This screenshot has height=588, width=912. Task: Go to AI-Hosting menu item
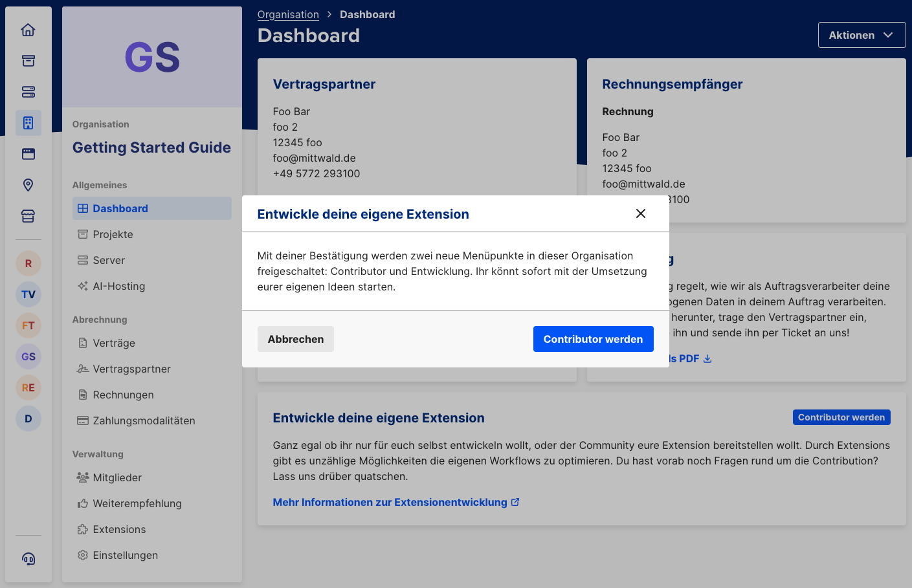[118, 286]
